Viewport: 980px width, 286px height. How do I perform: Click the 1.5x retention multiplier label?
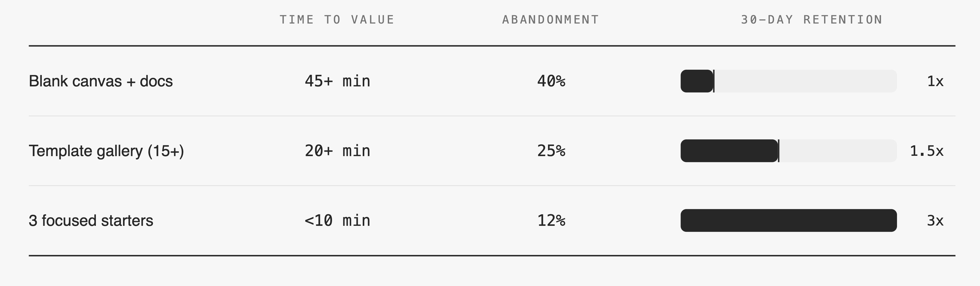point(927,151)
